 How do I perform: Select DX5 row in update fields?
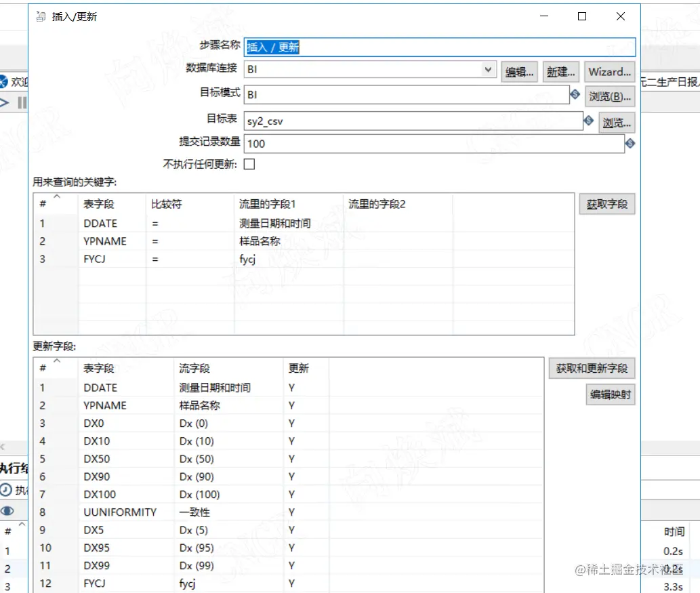(x=289, y=530)
